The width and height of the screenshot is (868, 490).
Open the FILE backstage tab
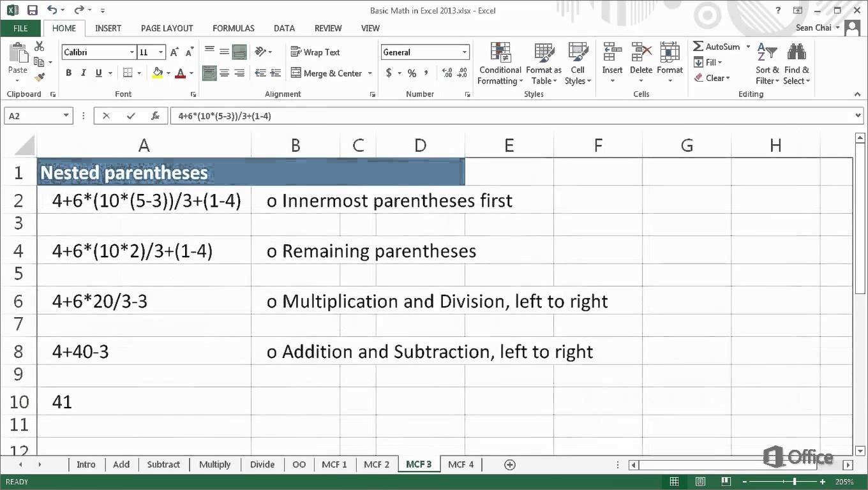[x=20, y=28]
